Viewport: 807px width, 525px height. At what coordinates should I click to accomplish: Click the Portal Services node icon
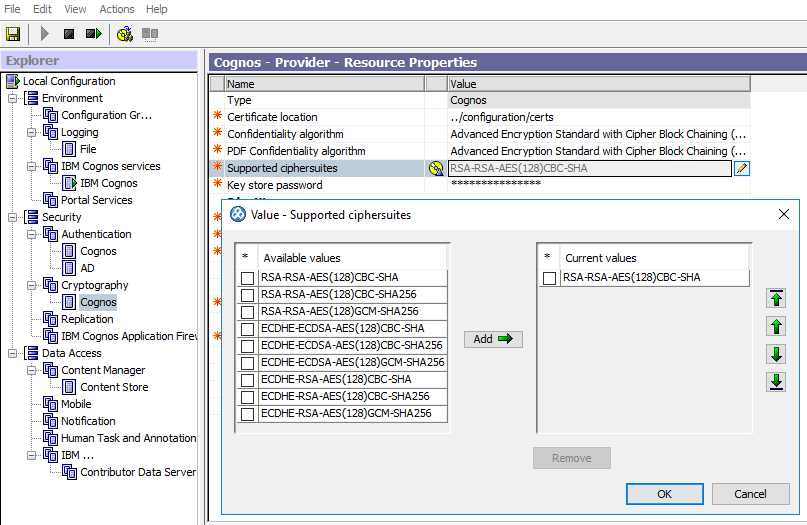pos(50,200)
